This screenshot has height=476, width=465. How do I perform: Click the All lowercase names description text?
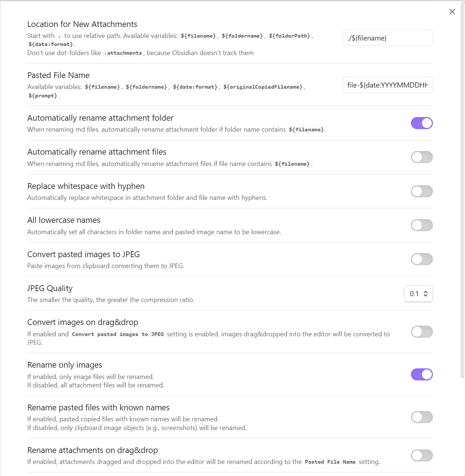pyautogui.click(x=154, y=232)
